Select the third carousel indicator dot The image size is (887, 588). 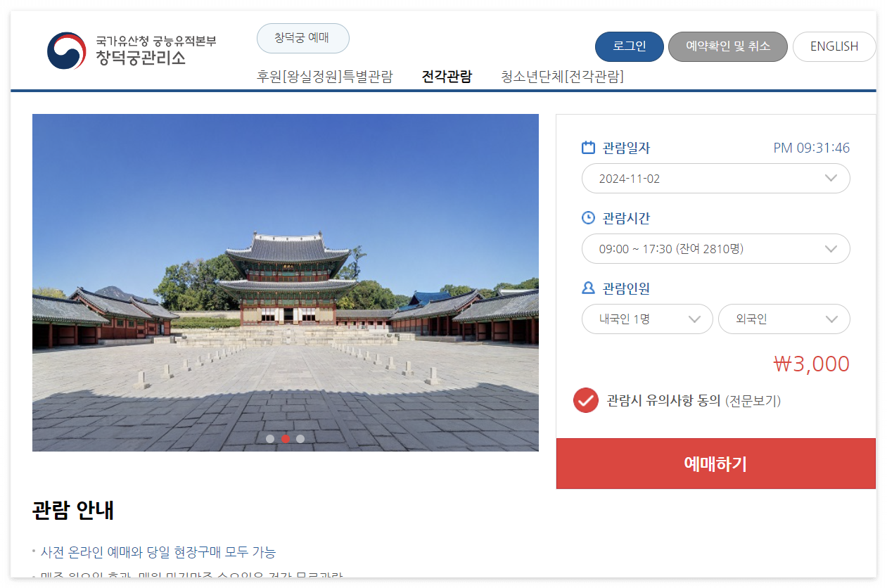(300, 439)
